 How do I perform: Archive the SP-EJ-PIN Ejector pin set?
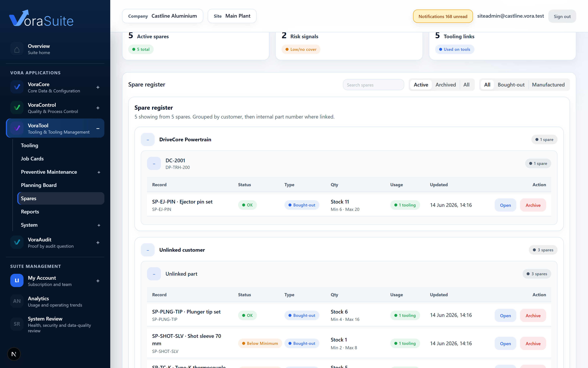[533, 205]
